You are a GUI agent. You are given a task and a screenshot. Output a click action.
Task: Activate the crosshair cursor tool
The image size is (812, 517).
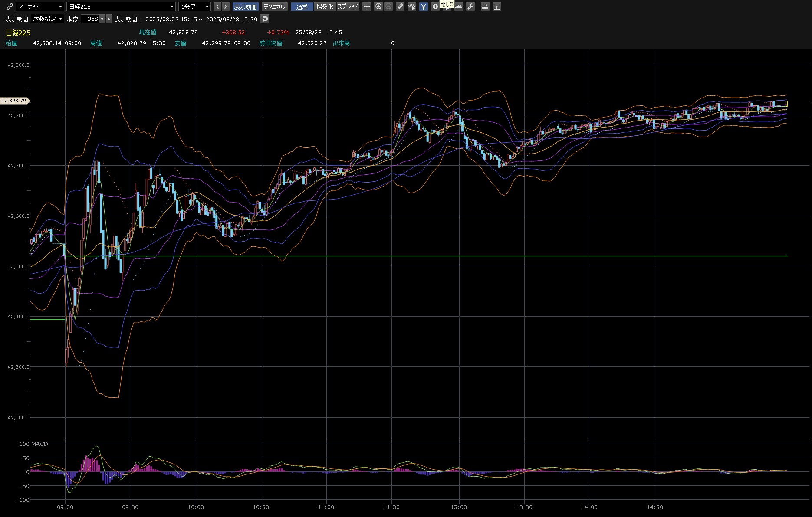[367, 7]
